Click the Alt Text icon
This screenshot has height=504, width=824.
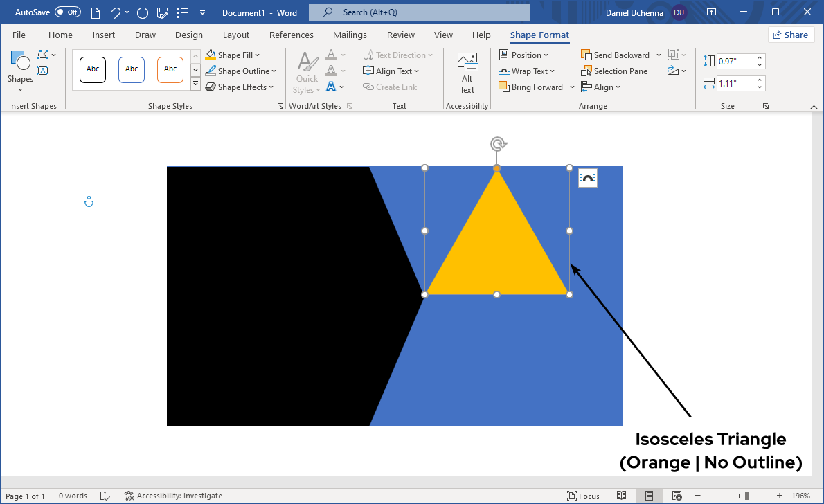(467, 62)
